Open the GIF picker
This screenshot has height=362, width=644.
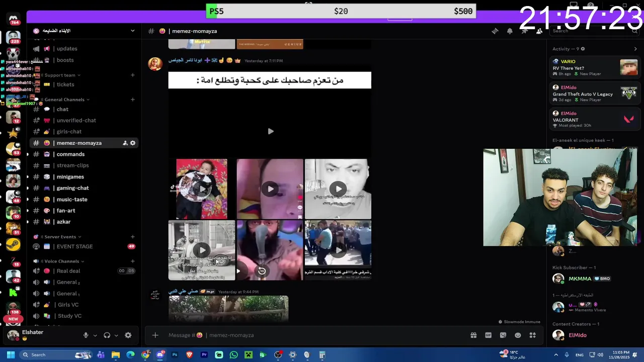pyautogui.click(x=488, y=335)
